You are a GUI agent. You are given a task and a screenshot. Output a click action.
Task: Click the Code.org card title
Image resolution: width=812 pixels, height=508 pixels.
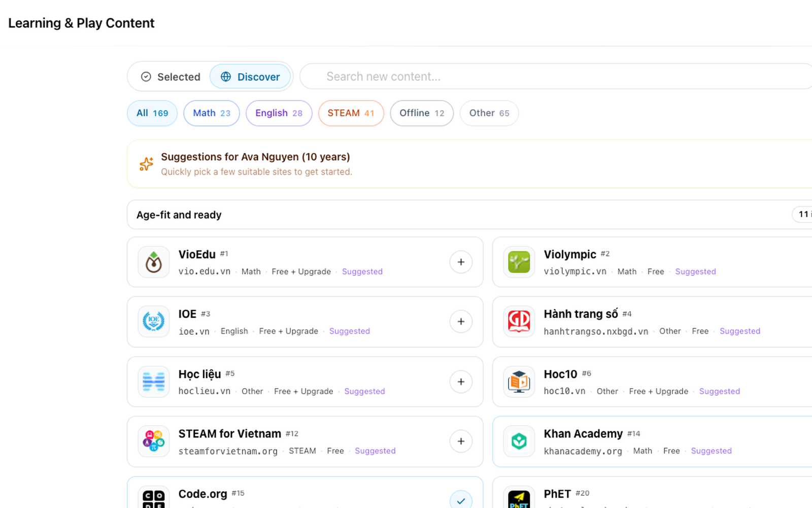(202, 494)
